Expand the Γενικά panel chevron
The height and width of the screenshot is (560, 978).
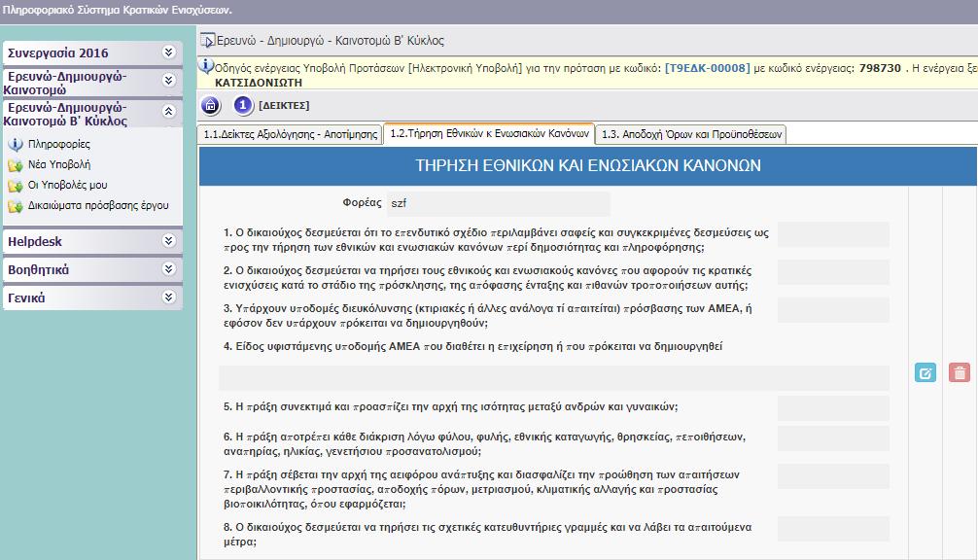[x=168, y=297]
